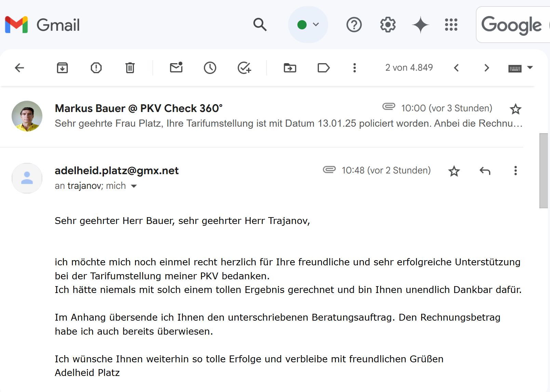Screen dimensions: 550x392
Task: Open the active status dropdown
Action: pyautogui.click(x=308, y=25)
